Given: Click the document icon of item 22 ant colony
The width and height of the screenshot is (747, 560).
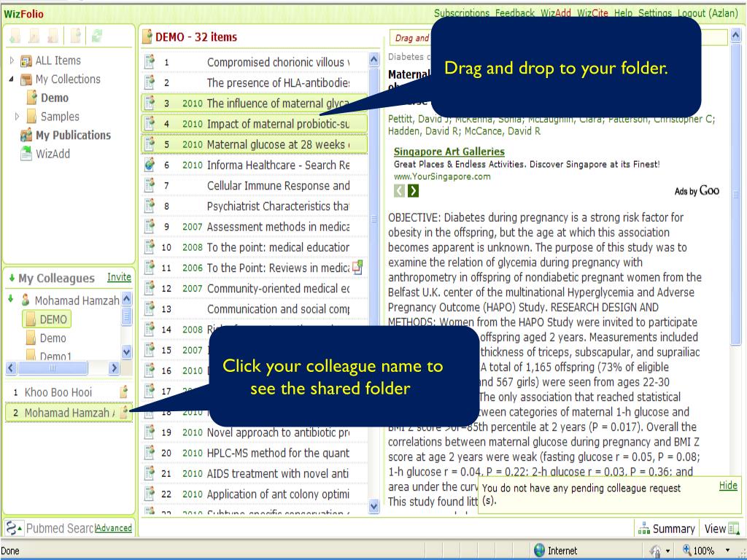Looking at the screenshot, I should pos(150,494).
